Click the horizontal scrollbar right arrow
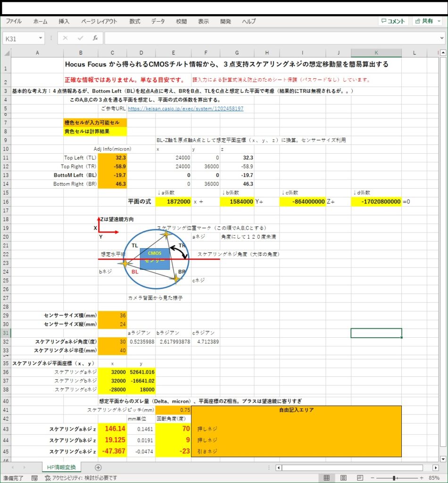The height and width of the screenshot is (483, 448). point(436,467)
